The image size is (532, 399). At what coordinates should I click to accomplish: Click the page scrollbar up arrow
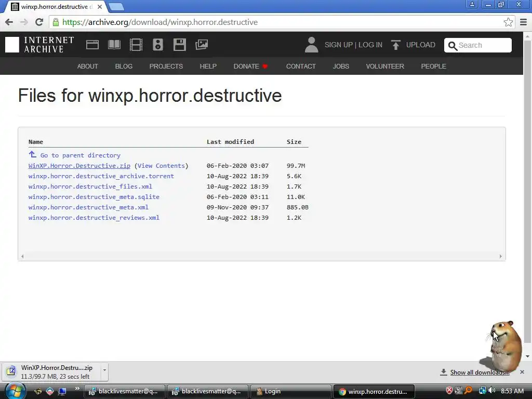point(528,36)
